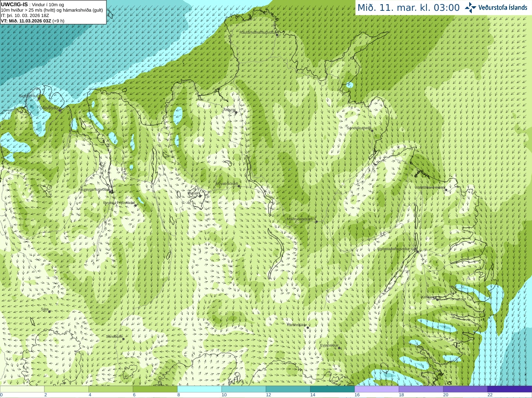Click the 4–6 m/s legend color
532x398 pixels.
[x=111, y=389]
